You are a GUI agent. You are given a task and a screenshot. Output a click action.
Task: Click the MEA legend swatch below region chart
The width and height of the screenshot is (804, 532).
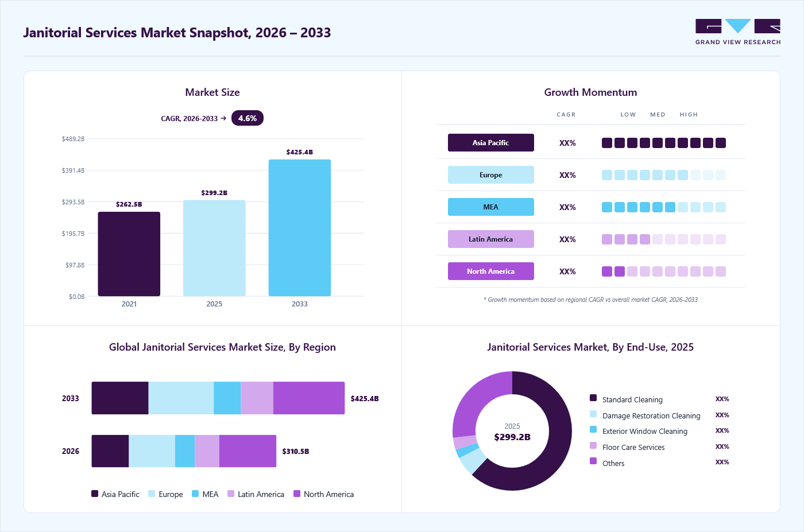tap(195, 494)
